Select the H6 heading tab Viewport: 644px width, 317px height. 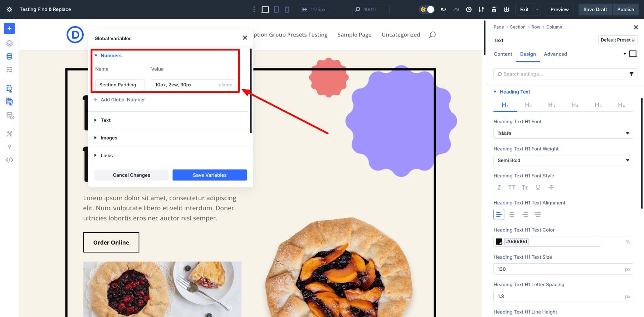click(621, 105)
